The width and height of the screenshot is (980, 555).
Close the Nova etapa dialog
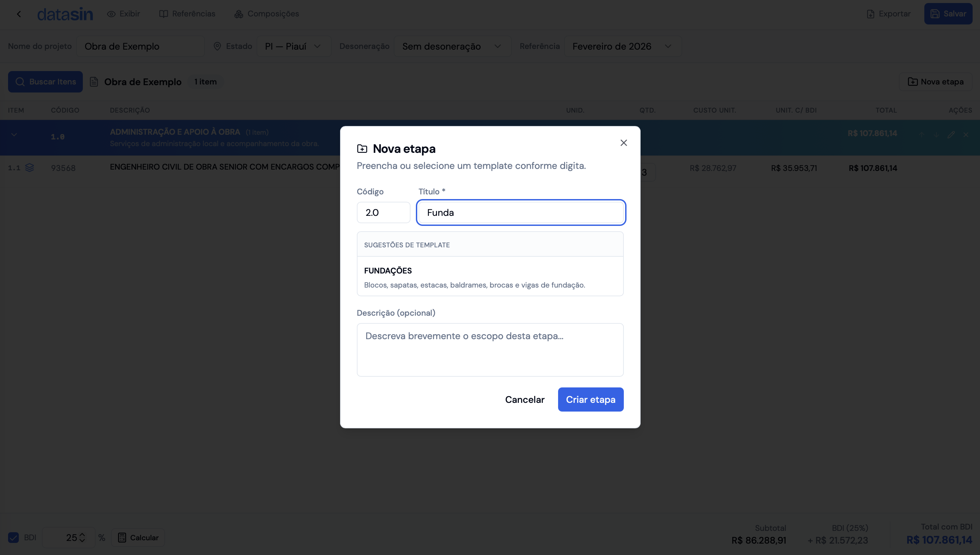tap(624, 143)
